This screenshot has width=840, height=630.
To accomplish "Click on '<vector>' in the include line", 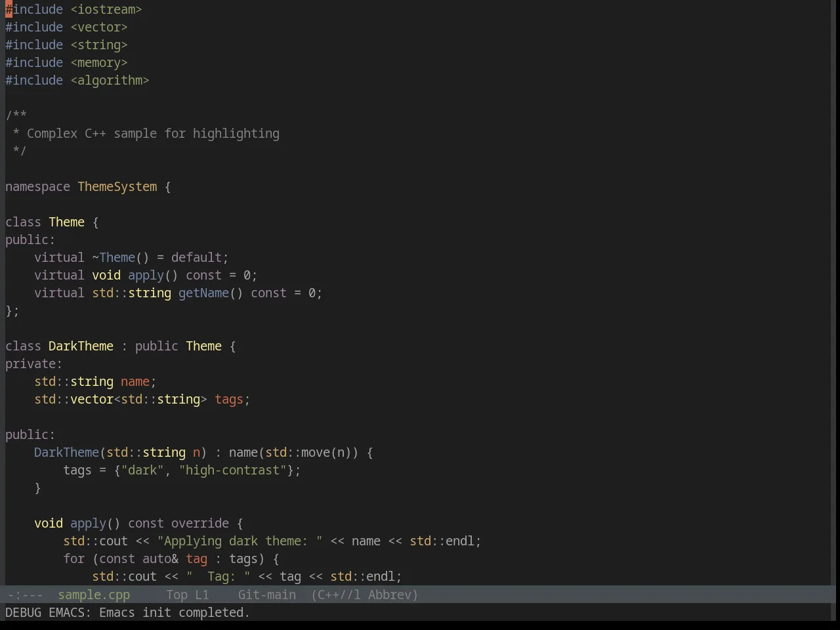I will tap(99, 28).
